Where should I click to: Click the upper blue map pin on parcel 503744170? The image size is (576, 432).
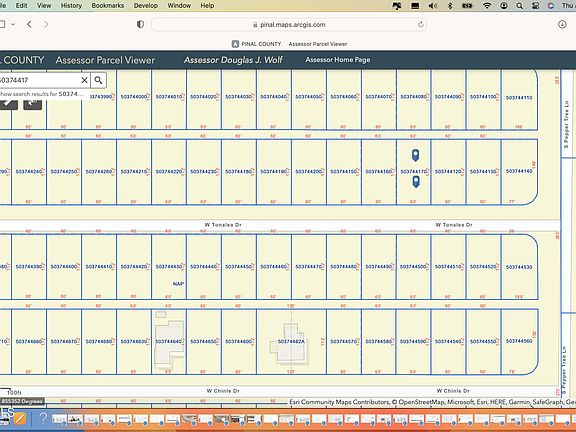tap(415, 155)
